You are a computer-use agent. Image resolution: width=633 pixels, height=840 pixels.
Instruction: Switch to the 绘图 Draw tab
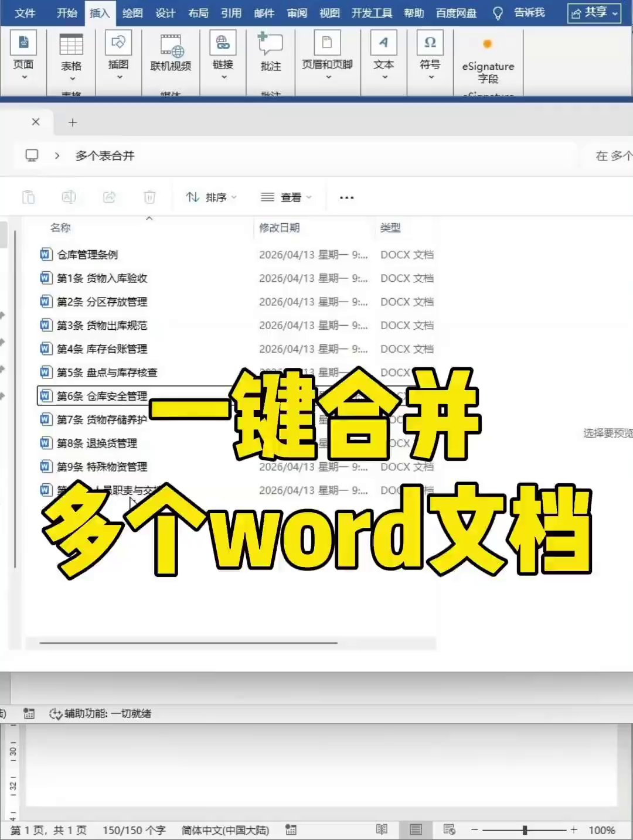[132, 13]
